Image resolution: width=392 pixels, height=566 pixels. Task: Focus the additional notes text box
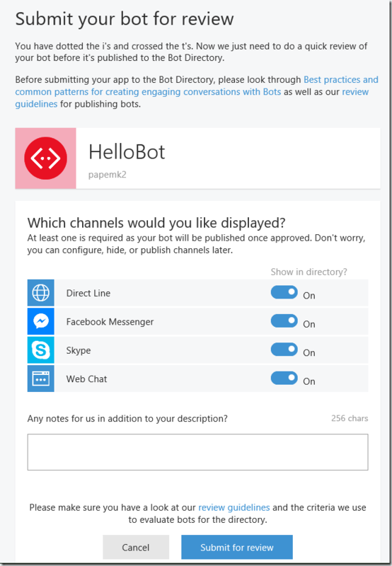[198, 452]
